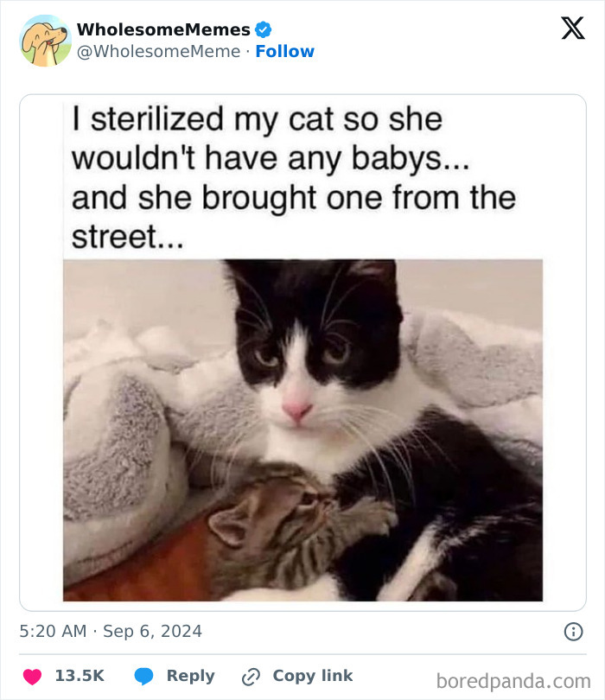Click the chain link icon
Viewport: 605px width, 700px height.
tap(252, 676)
